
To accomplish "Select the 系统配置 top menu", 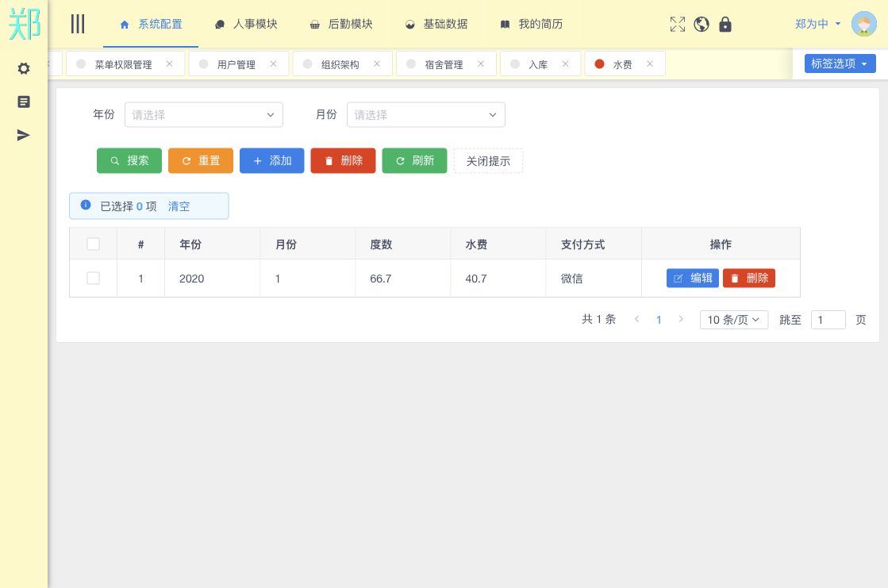I will point(151,24).
